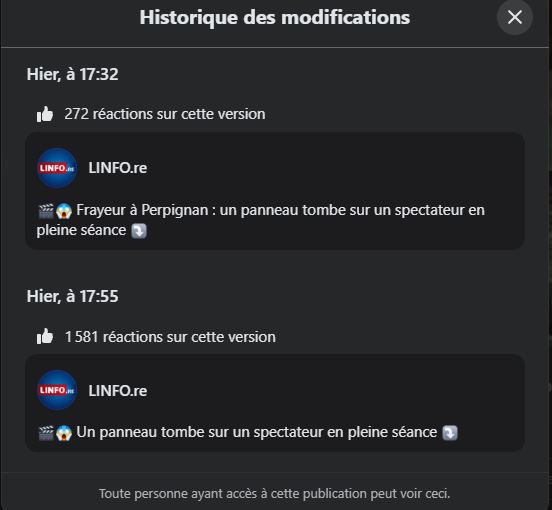Image resolution: width=552 pixels, height=510 pixels.
Task: Close the Historique des modifications dialog
Action: tap(514, 17)
